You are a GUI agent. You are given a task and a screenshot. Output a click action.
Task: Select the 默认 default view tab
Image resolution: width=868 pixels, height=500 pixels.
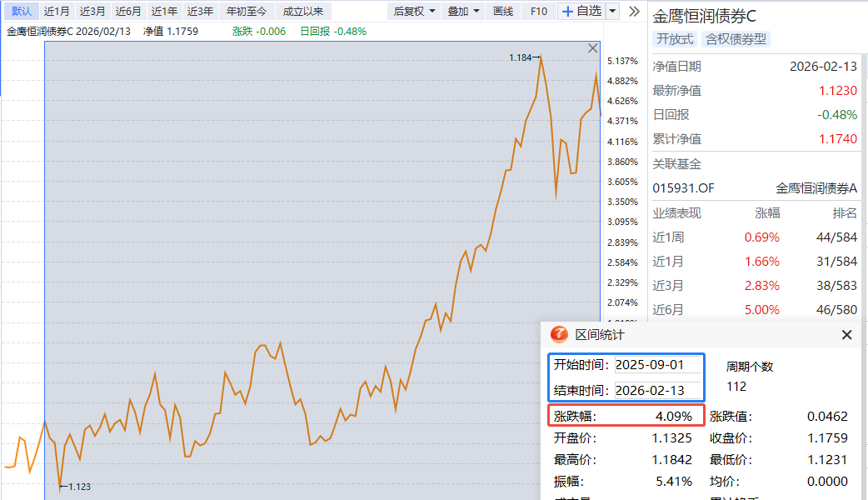pyautogui.click(x=22, y=12)
